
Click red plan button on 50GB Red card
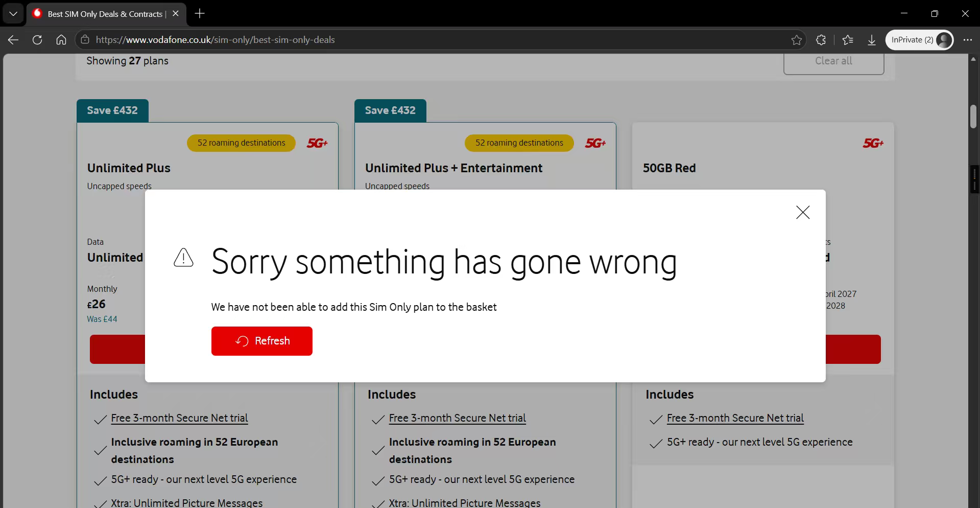853,349
